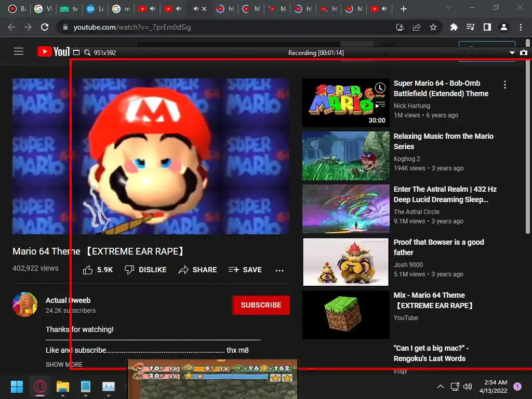Open the Actual Dweeb channel name link
The image size is (532, 399).
pos(68,300)
